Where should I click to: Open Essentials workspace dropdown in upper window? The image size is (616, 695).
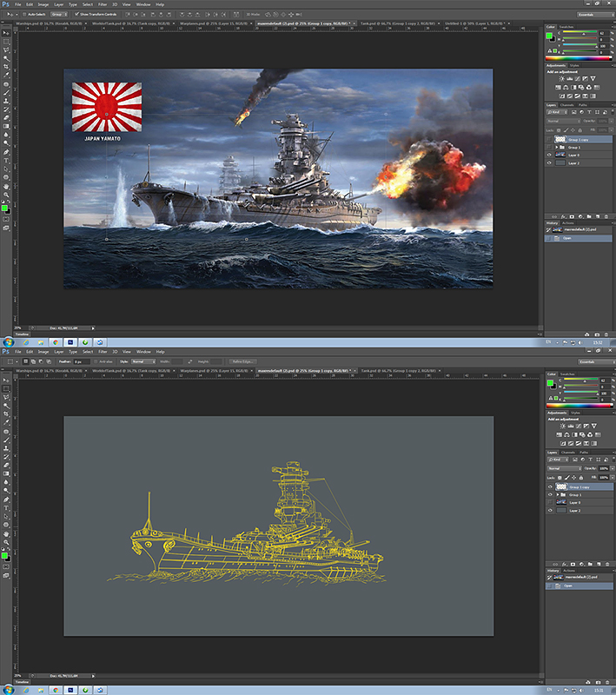[596, 15]
